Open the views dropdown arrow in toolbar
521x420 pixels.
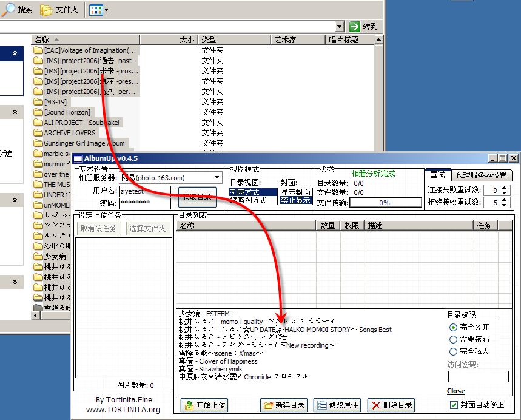tap(106, 10)
